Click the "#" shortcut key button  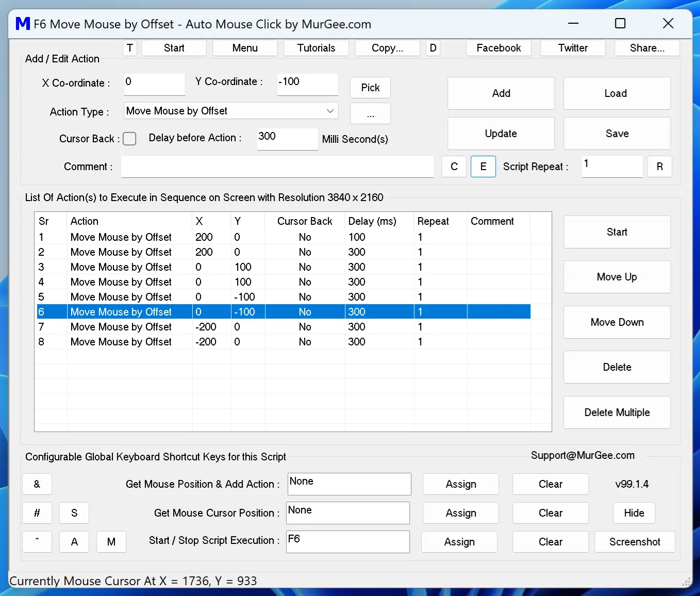coord(37,513)
